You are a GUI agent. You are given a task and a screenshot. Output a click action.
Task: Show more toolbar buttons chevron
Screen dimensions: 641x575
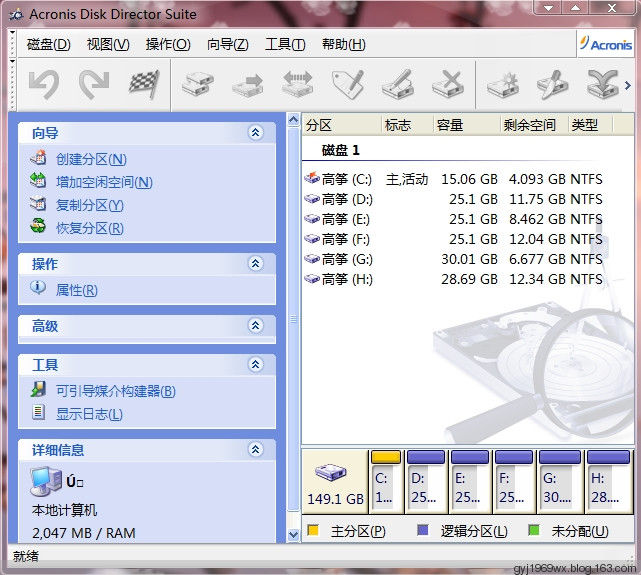[x=628, y=85]
